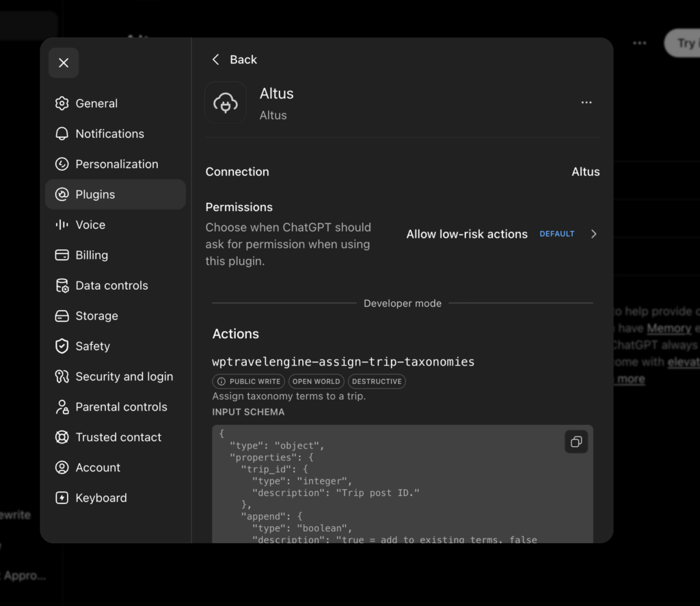The height and width of the screenshot is (606, 700).
Task: Close the settings dialog with the X button
Action: [x=64, y=63]
